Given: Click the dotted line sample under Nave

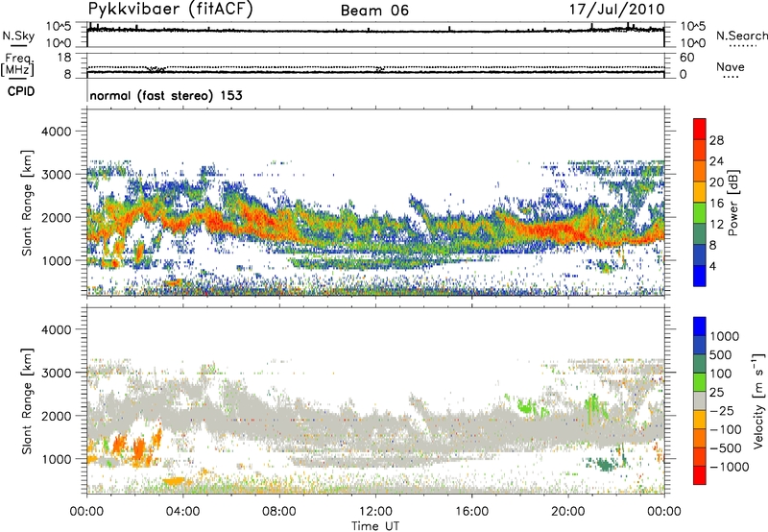Looking at the screenshot, I should (731, 77).
